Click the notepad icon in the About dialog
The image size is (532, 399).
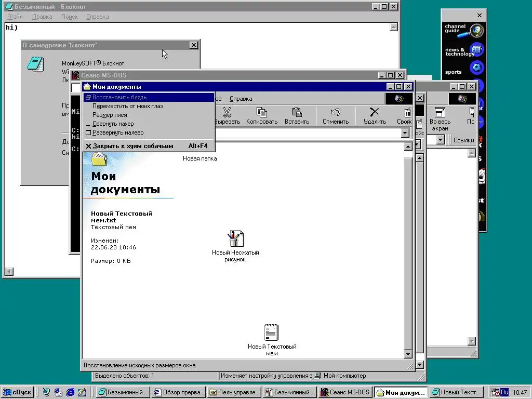36,64
